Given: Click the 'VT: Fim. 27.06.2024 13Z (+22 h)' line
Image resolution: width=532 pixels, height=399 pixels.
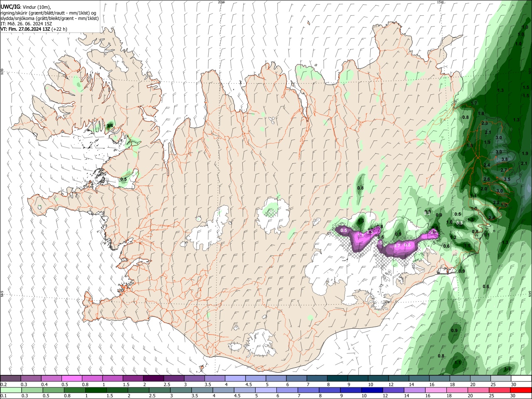Looking at the screenshot, I should 34,29.
